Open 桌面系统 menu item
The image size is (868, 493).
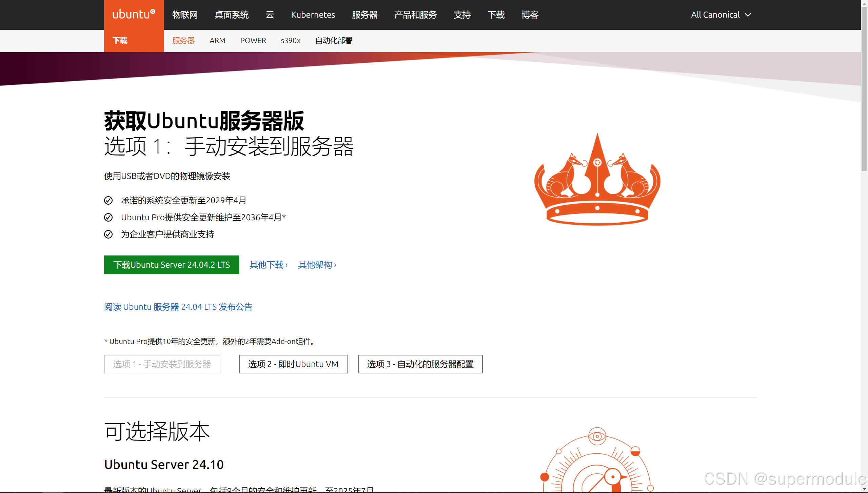(232, 15)
